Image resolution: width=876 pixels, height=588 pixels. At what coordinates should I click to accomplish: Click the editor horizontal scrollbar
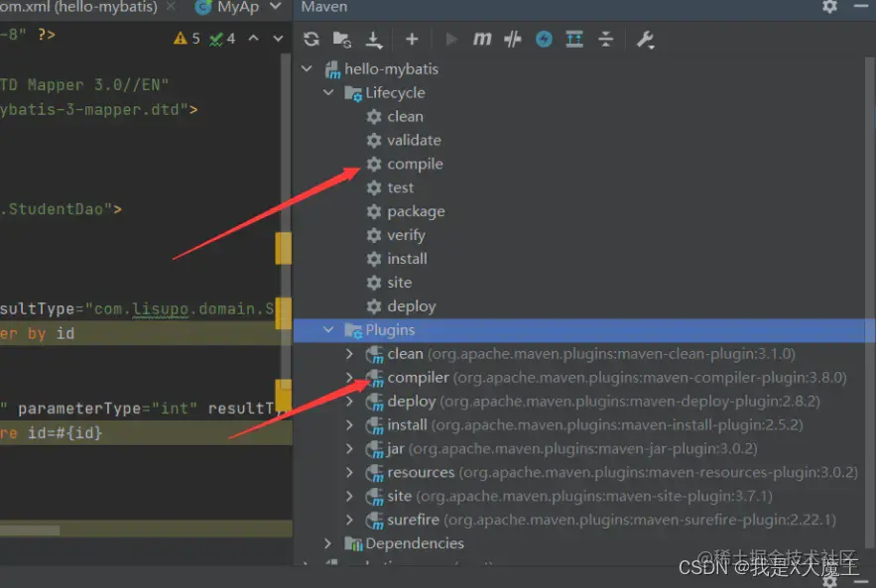[30, 529]
